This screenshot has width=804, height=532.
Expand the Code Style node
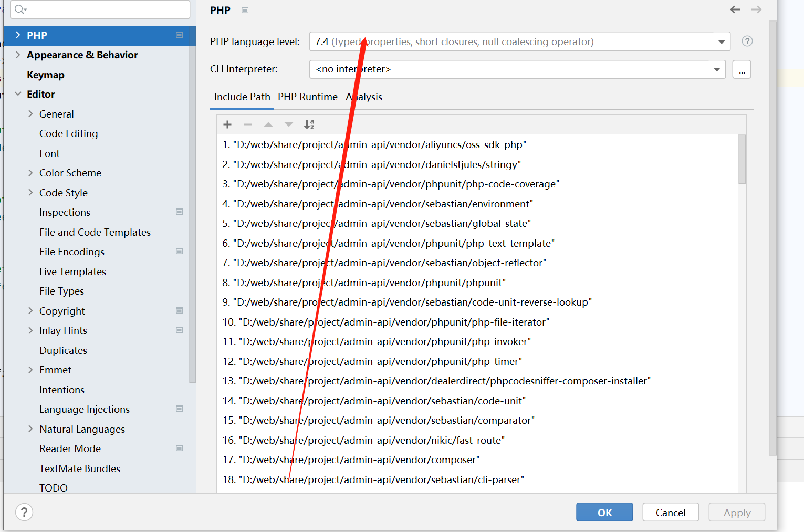(x=30, y=193)
